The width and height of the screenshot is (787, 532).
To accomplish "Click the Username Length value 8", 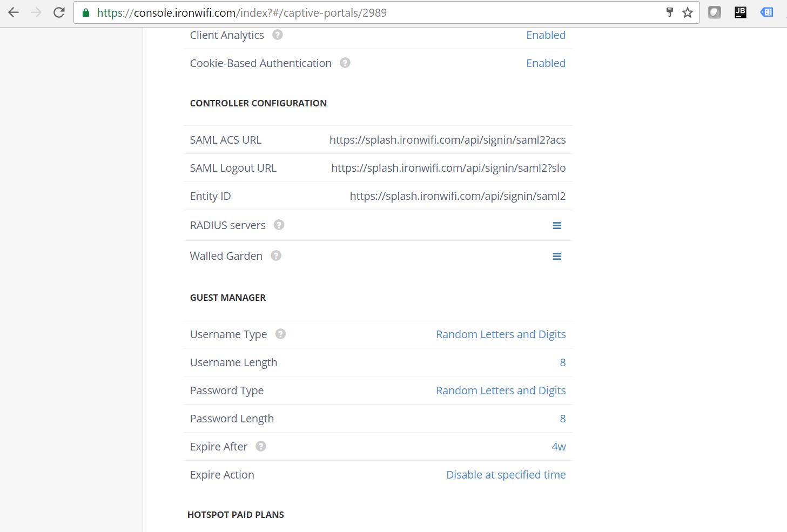I will click(562, 362).
